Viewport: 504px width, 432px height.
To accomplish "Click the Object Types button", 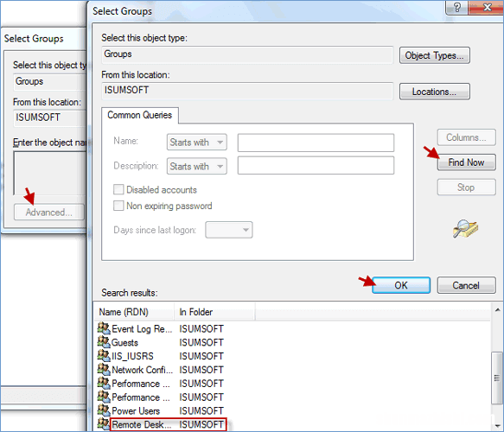I will click(x=435, y=55).
